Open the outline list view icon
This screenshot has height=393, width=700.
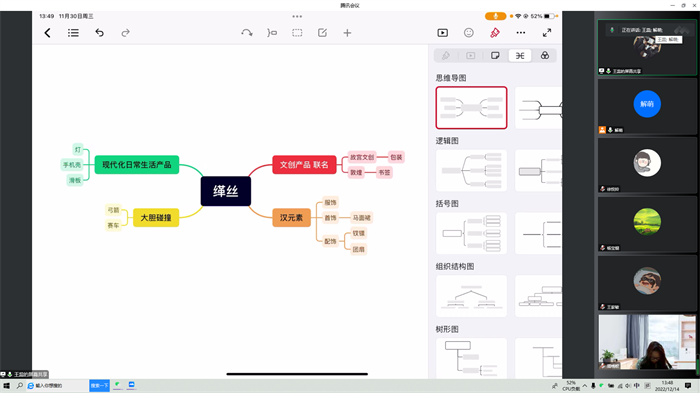pos(73,33)
